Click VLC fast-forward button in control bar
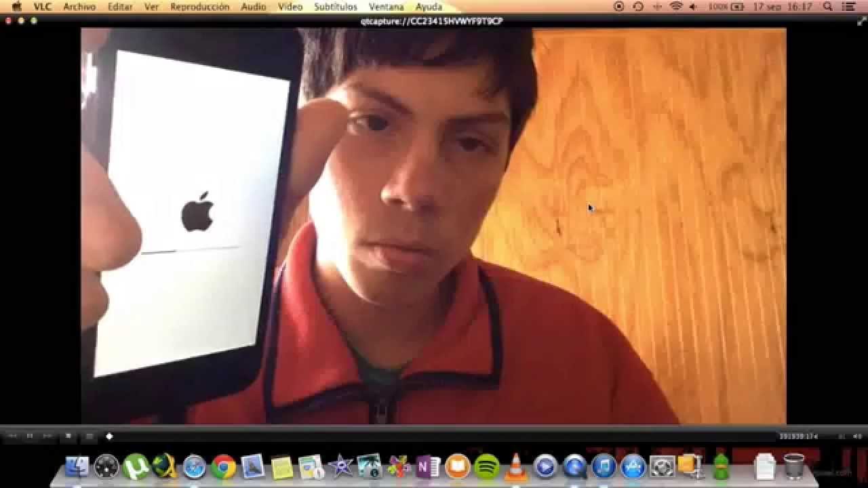868x488 pixels. [47, 436]
